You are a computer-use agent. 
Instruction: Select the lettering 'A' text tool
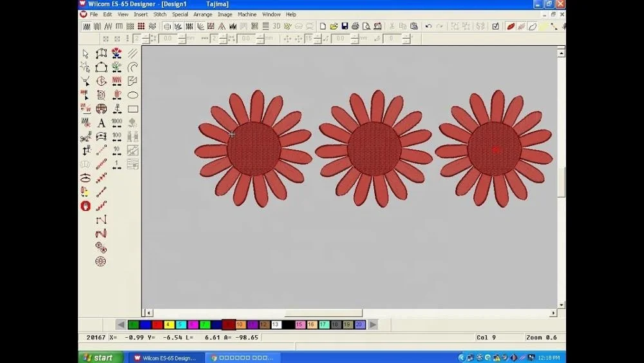[x=101, y=123]
